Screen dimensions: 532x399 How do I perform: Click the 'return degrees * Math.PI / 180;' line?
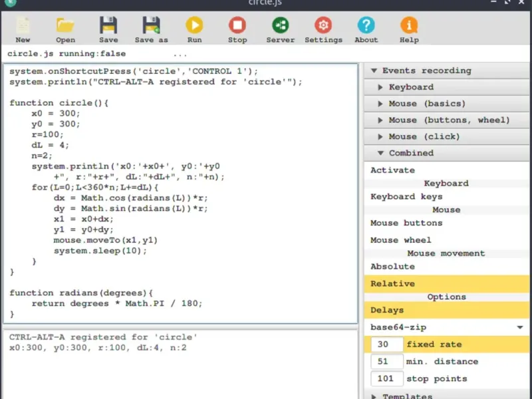point(117,303)
